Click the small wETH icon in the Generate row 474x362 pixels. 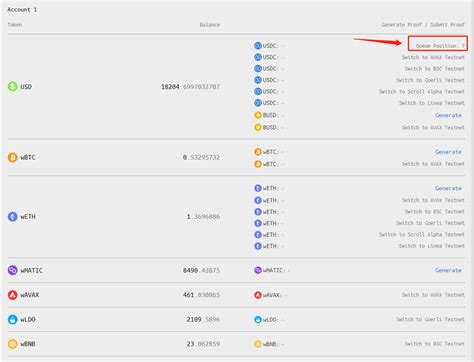(258, 188)
